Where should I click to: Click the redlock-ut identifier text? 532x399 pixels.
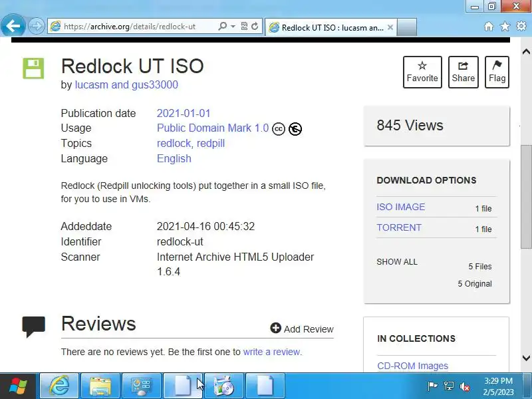click(180, 241)
